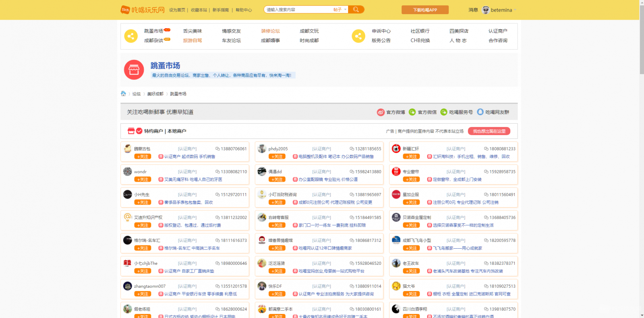Click the 小七chjbThe 床垫 avatar

click(x=128, y=263)
